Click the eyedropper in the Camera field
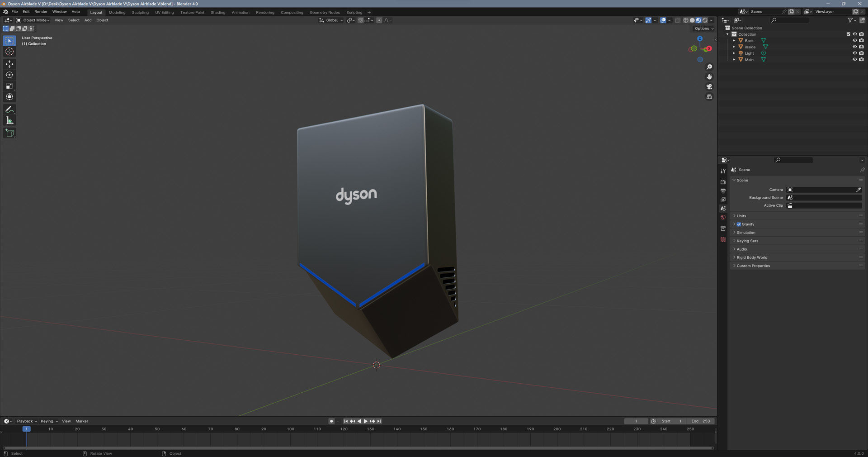Image resolution: width=868 pixels, height=457 pixels. click(859, 190)
